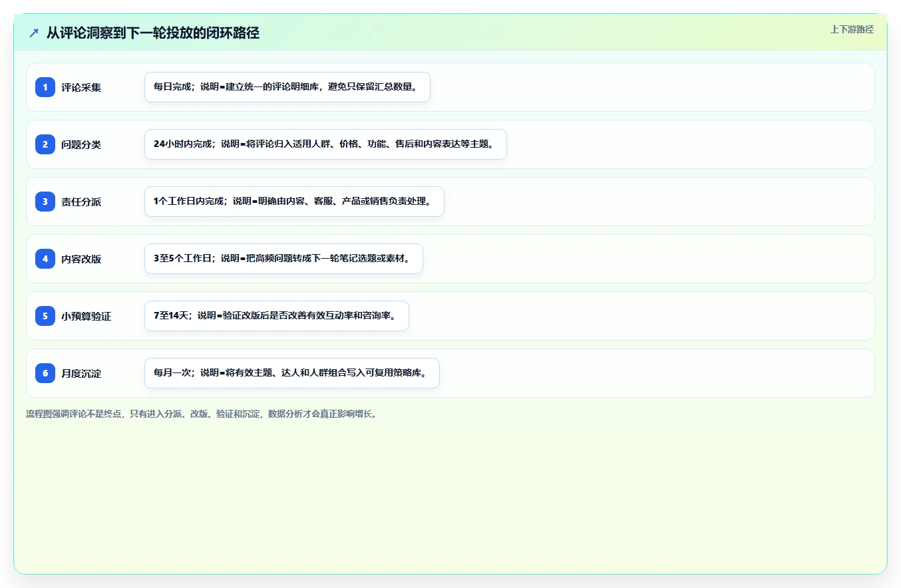Click the description box starting 每日完成
Screen dimensions: 901x588
[x=287, y=87]
